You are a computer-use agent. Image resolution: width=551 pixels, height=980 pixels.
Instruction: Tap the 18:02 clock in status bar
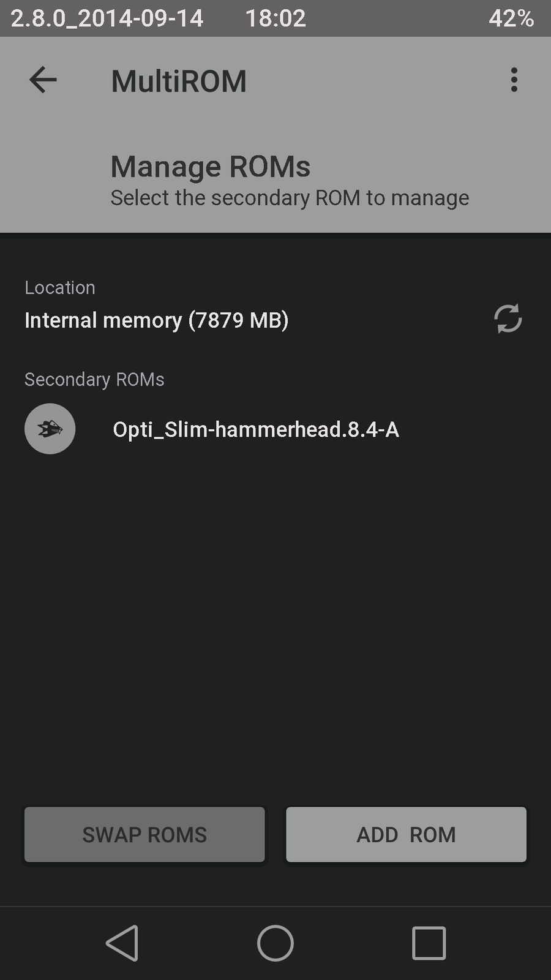(275, 18)
